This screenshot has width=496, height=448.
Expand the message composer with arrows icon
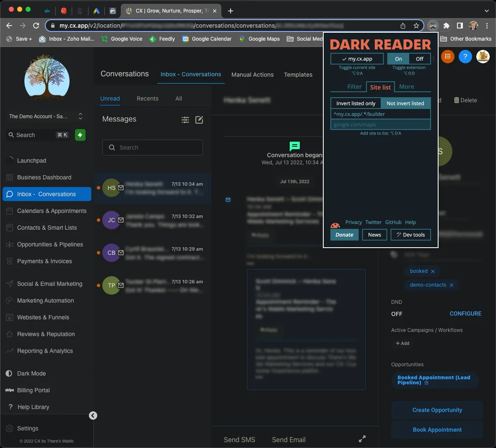tap(362, 439)
